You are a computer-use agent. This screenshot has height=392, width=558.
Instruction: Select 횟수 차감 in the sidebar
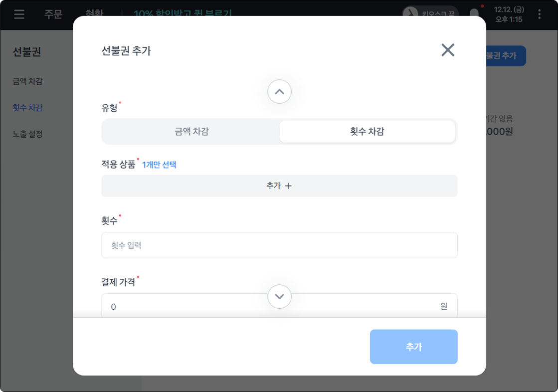pyautogui.click(x=28, y=107)
